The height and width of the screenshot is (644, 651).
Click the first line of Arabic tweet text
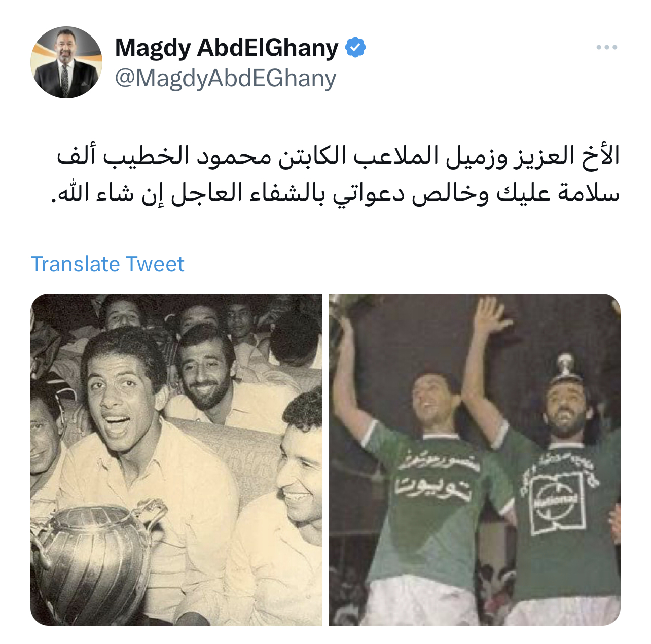tap(338, 156)
